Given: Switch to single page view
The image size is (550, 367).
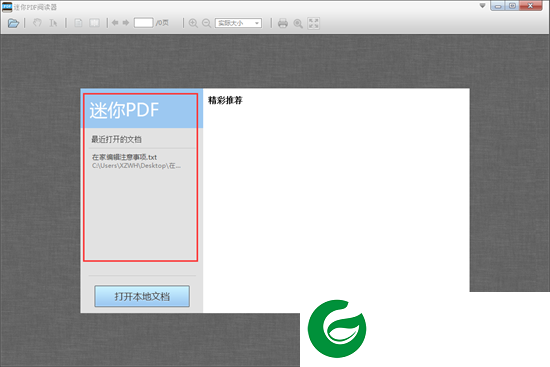Looking at the screenshot, I should (78, 23).
